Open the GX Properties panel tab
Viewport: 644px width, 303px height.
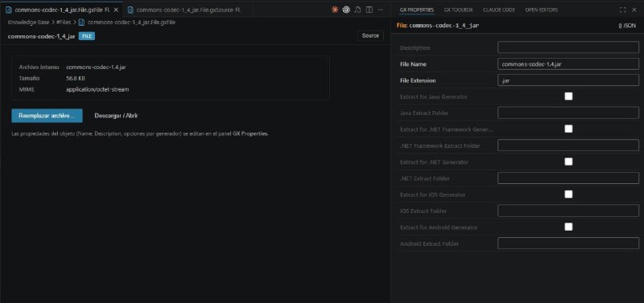tap(416, 10)
